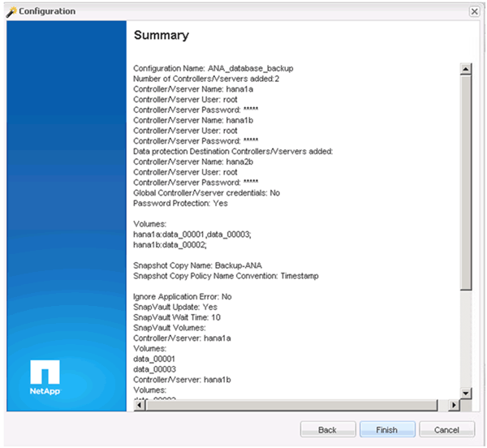This screenshot has height=448, width=487.
Task: Select the 'Configuration Name: ANA_database_backup' line
Action: pyautogui.click(x=213, y=68)
